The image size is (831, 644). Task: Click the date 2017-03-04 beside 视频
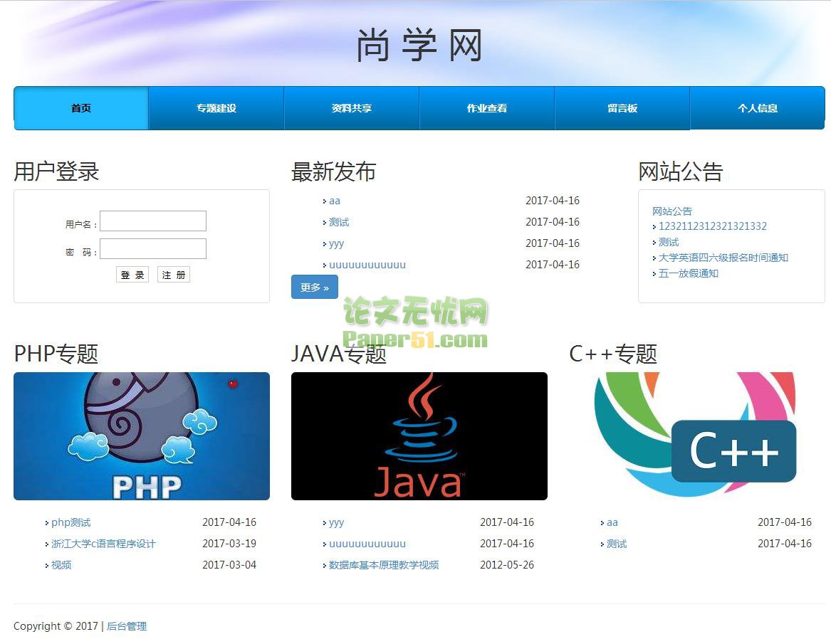(x=229, y=564)
